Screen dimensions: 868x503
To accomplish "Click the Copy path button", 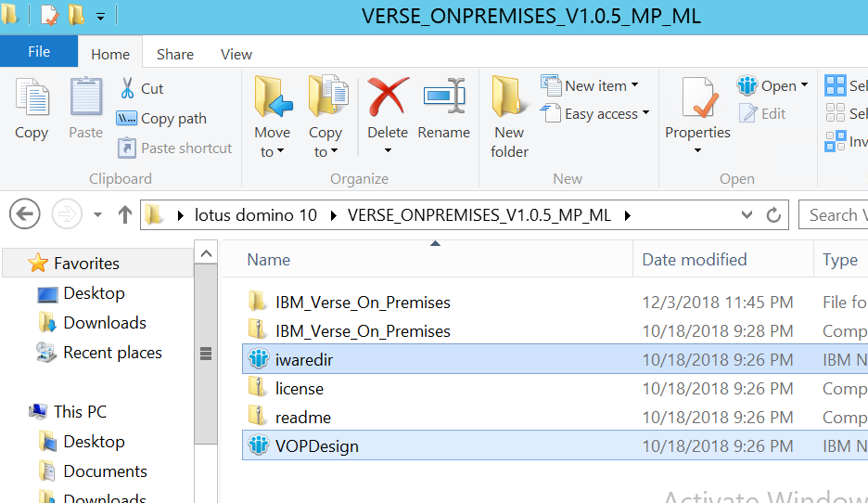I will 161,119.
